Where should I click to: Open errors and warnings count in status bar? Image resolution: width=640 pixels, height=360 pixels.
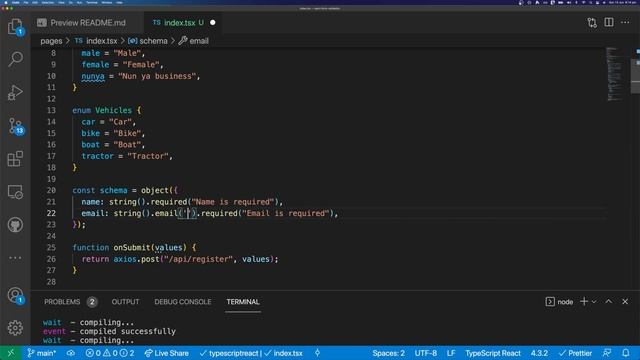click(x=109, y=353)
